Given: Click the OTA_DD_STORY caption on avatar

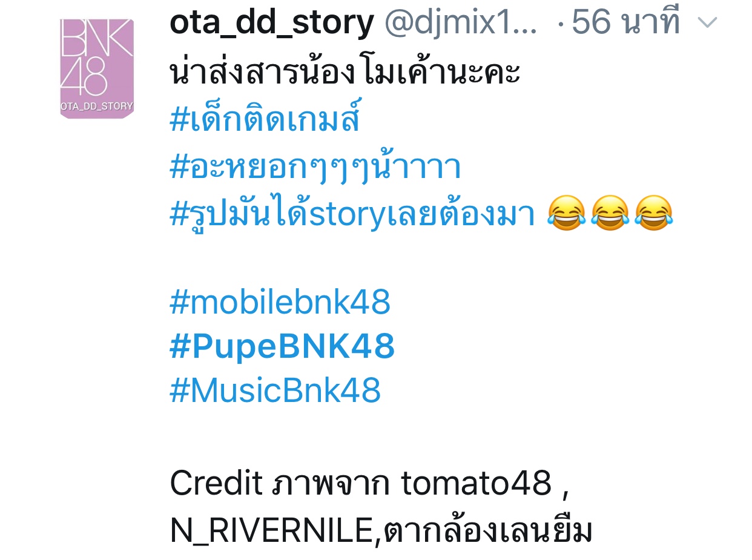Looking at the screenshot, I should [97, 107].
